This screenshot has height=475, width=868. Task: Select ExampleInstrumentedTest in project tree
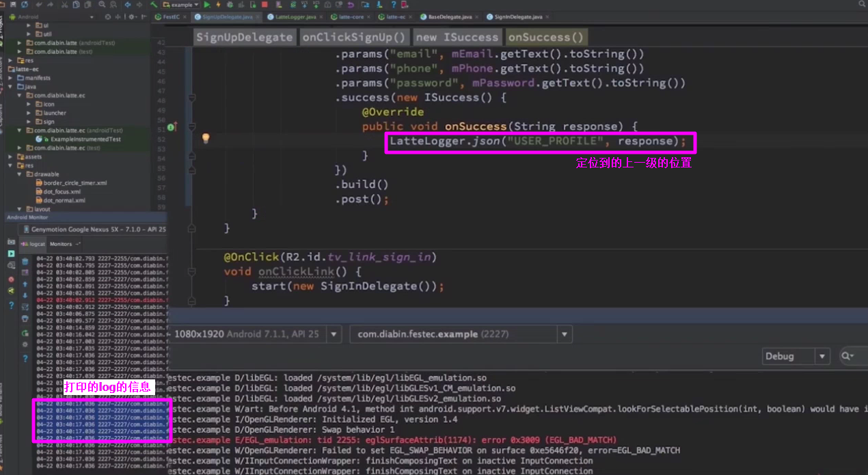[85, 139]
